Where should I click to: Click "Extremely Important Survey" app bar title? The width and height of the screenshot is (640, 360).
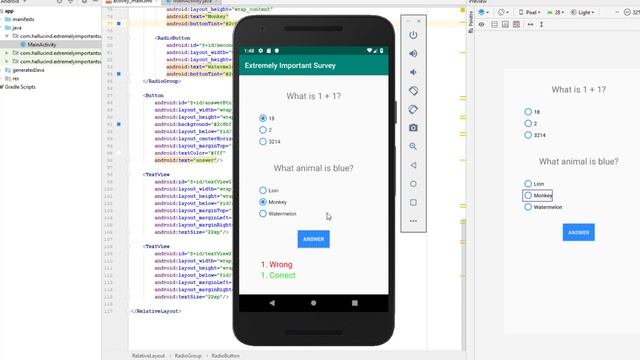tap(290, 65)
